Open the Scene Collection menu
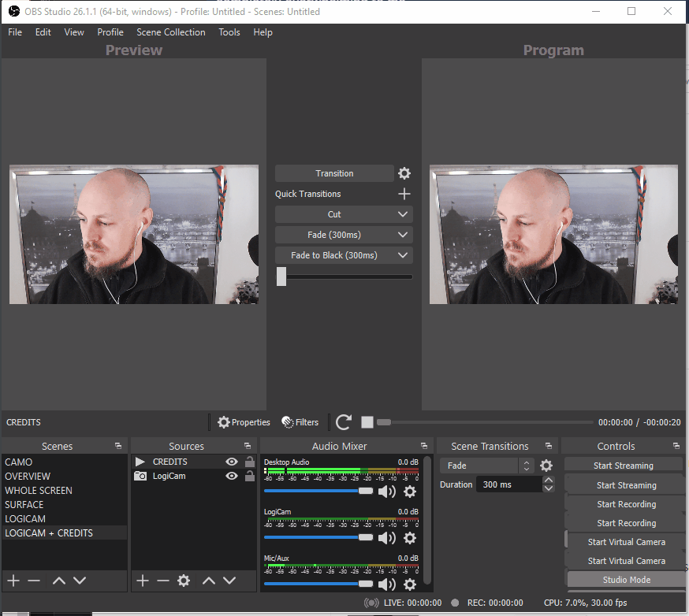Viewport: 689px width, 616px height. coord(170,32)
